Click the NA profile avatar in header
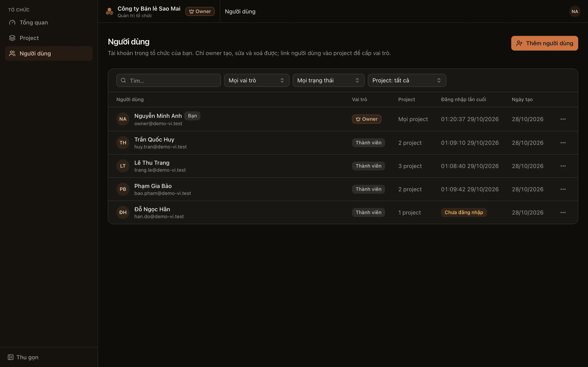Screen dimensions: 588x367 tap(575, 11)
